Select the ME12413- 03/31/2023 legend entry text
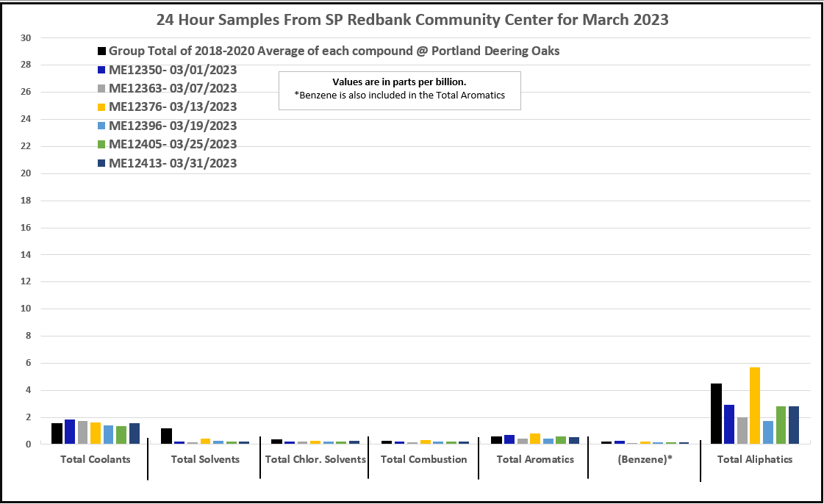Image resolution: width=824 pixels, height=504 pixels. tap(173, 163)
